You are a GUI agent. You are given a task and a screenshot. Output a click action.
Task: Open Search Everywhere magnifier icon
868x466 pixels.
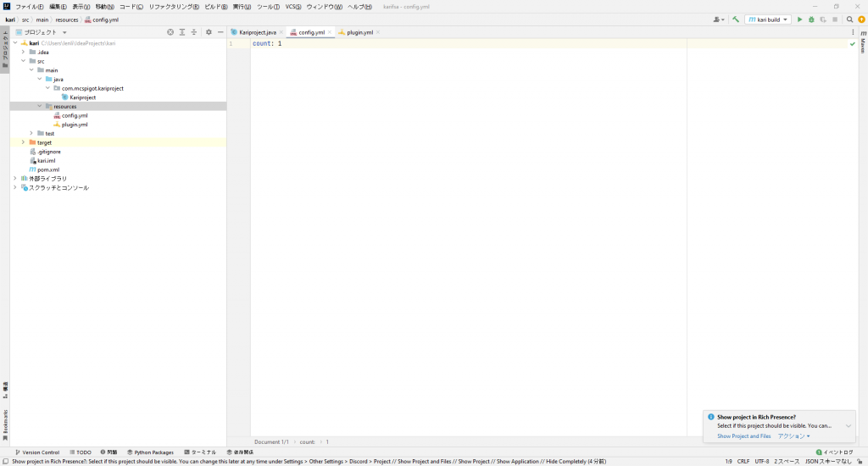pyautogui.click(x=849, y=19)
